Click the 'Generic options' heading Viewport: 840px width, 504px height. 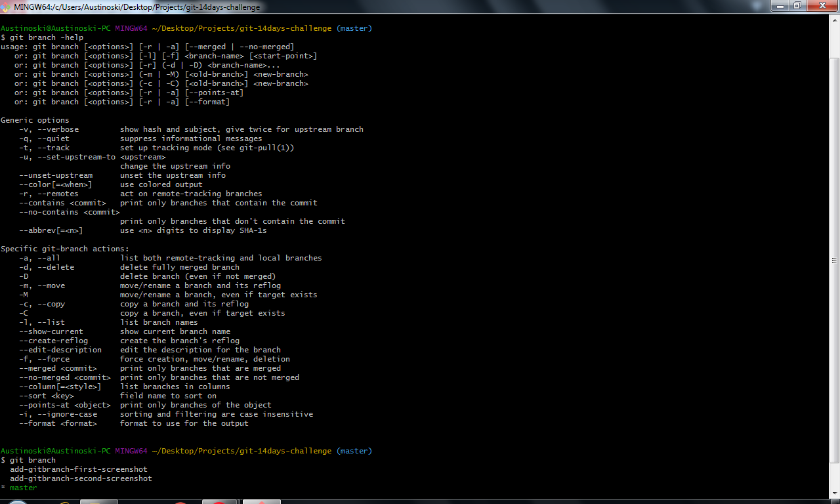35,120
